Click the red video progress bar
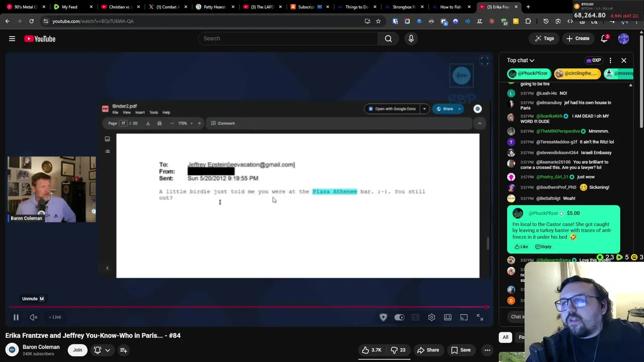The width and height of the screenshot is (644, 362). (249, 307)
